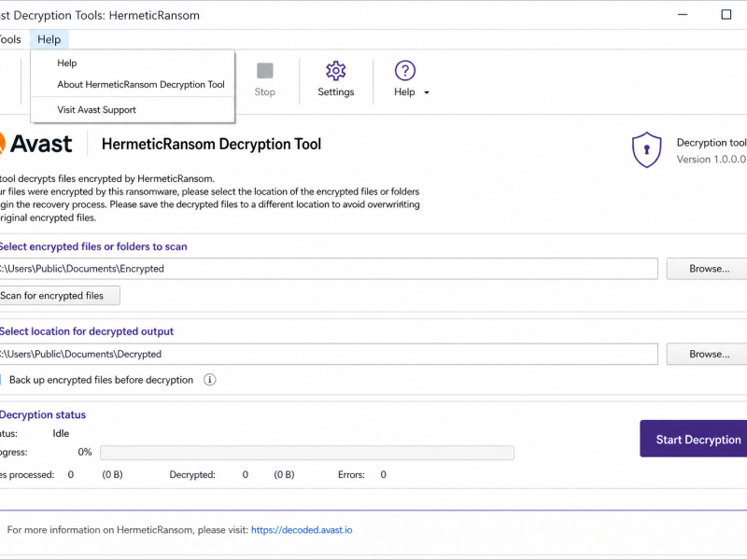Maximize the window
This screenshot has width=747, height=560.
pos(726,15)
